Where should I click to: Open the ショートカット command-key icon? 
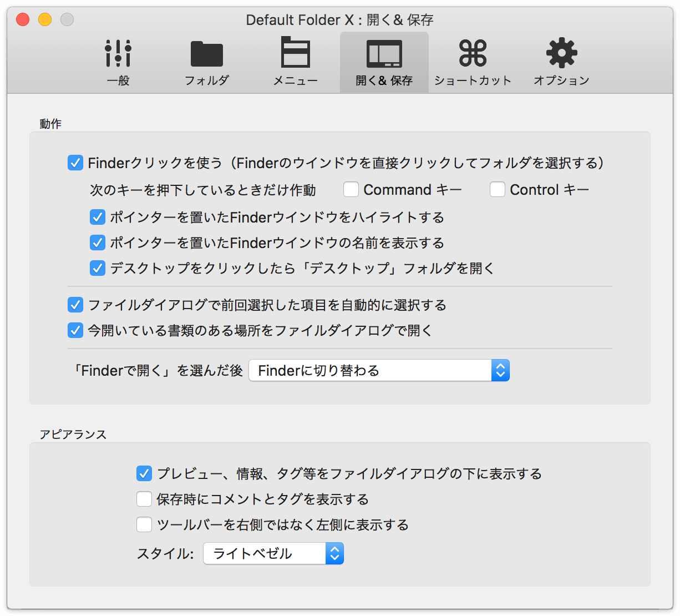[x=473, y=53]
